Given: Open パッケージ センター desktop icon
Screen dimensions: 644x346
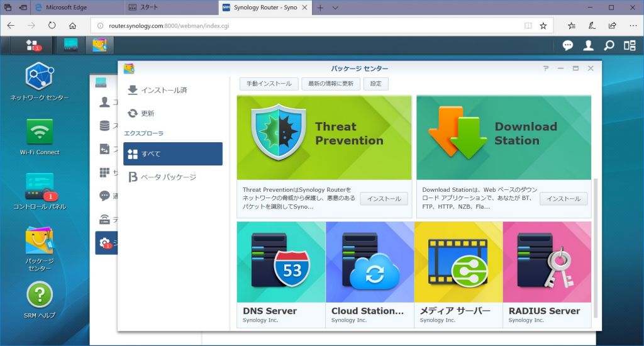Looking at the screenshot, I should pos(40,248).
